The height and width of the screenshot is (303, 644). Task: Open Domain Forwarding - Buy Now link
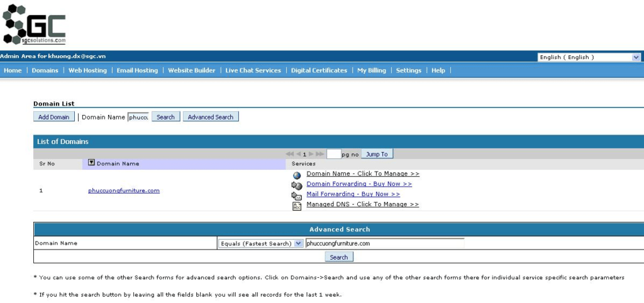click(359, 184)
